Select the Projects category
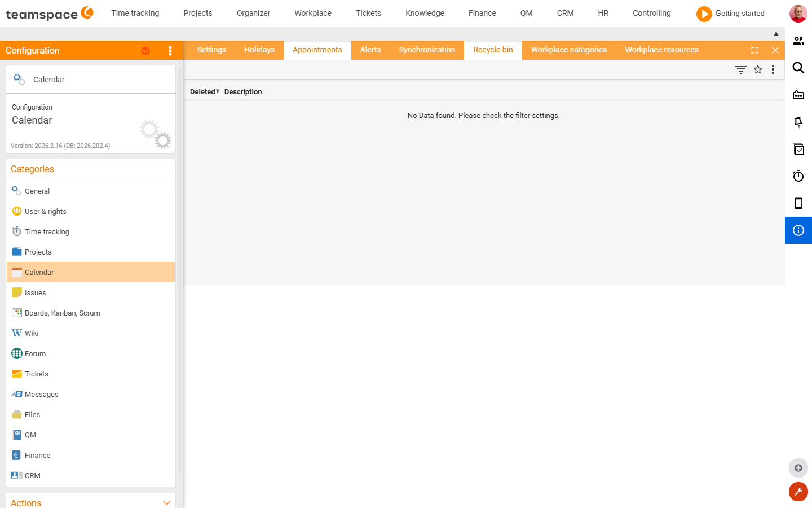The width and height of the screenshot is (812, 508). (91, 252)
